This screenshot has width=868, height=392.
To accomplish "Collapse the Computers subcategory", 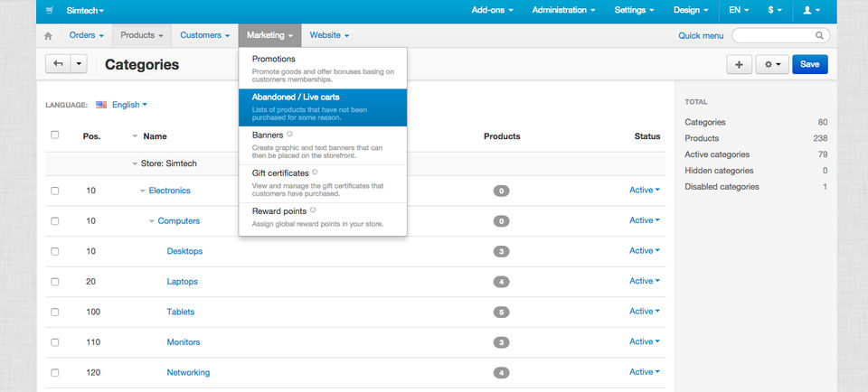I will click(x=152, y=221).
